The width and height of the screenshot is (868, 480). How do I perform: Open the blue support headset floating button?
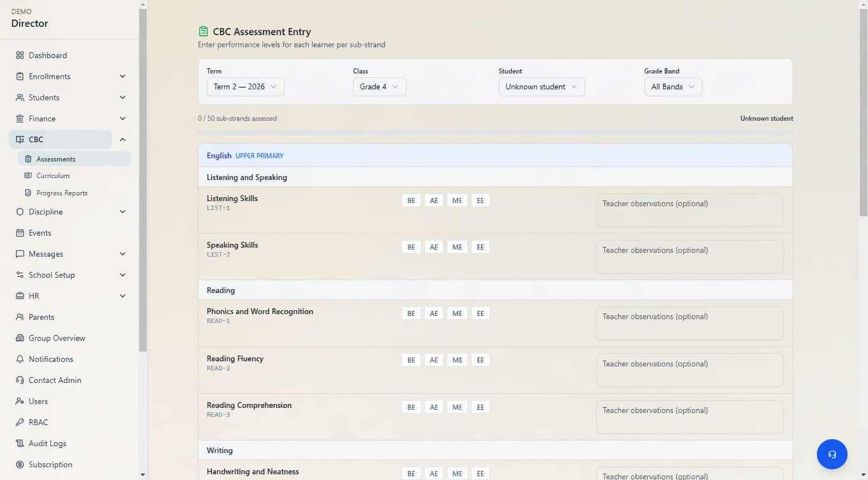click(832, 454)
